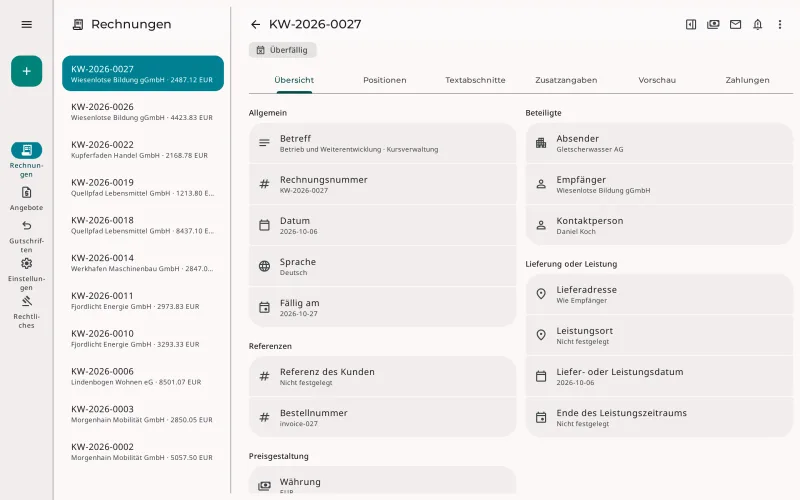Select invoice KW-2026-0027 in list
800x500 pixels.
coord(143,73)
